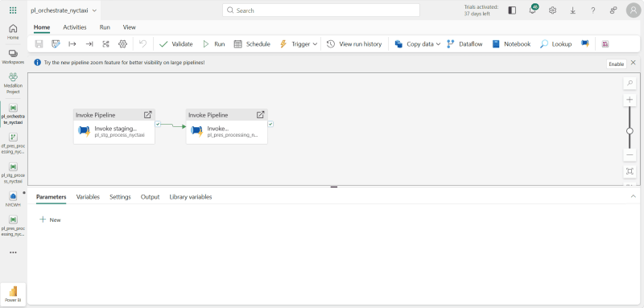
Task: Select the Invoke staging pipeline activity node
Action: [x=114, y=126]
